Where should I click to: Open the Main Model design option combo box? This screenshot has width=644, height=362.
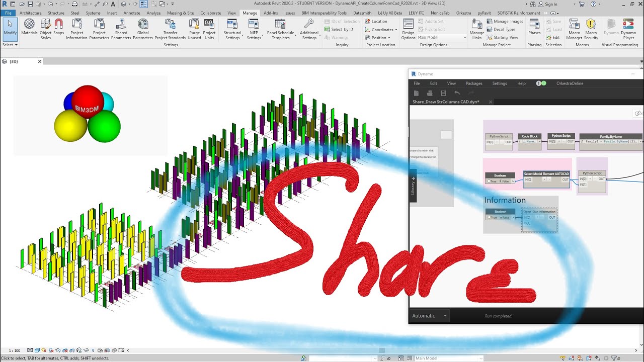442,37
